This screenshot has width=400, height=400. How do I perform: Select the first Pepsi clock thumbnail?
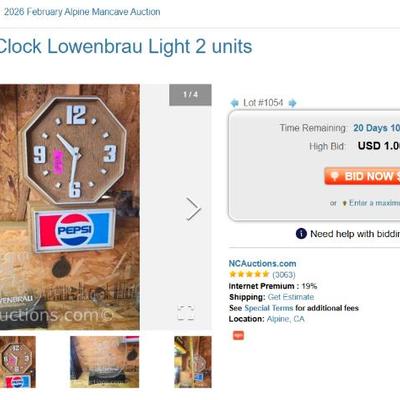[18, 362]
